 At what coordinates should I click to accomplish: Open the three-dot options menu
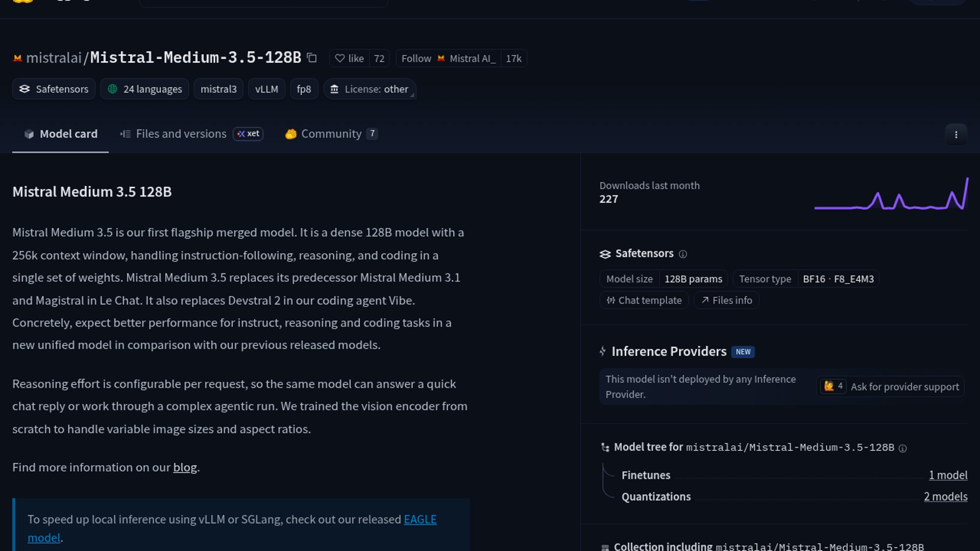tap(956, 135)
